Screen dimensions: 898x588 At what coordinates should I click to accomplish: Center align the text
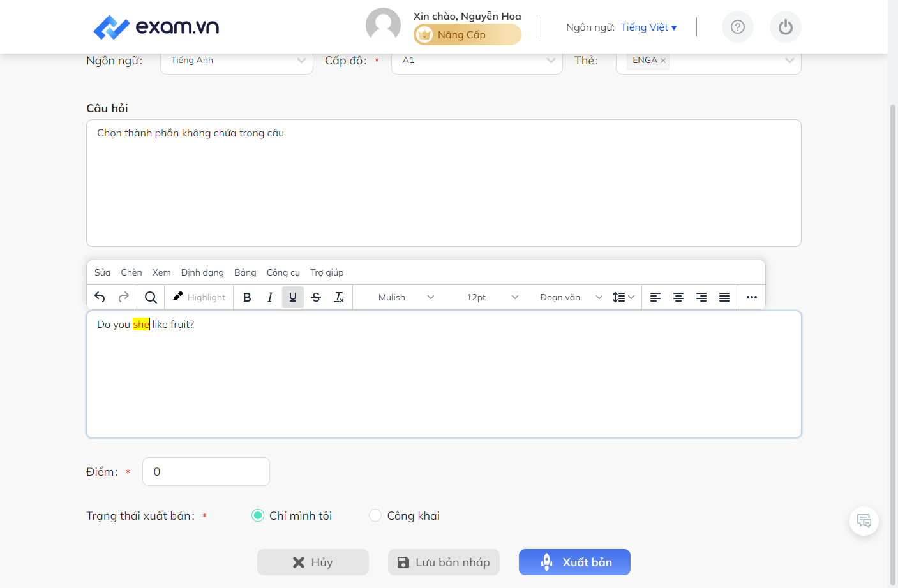[678, 297]
